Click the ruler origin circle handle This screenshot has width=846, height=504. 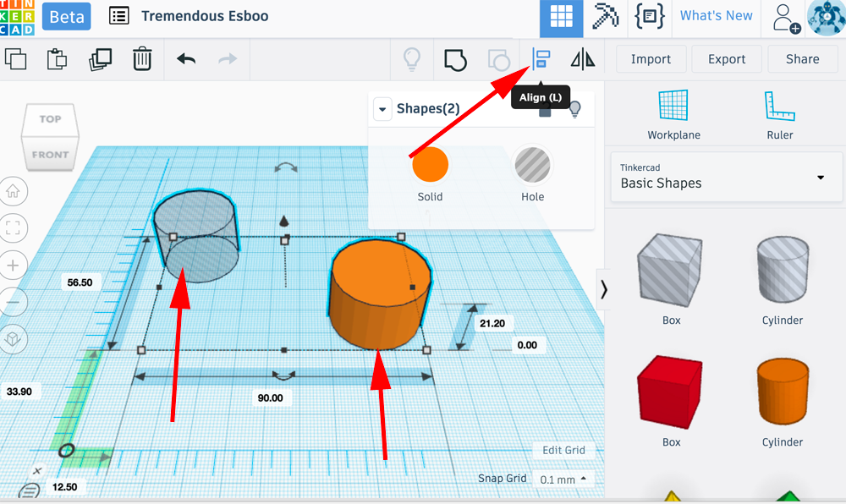tap(66, 450)
